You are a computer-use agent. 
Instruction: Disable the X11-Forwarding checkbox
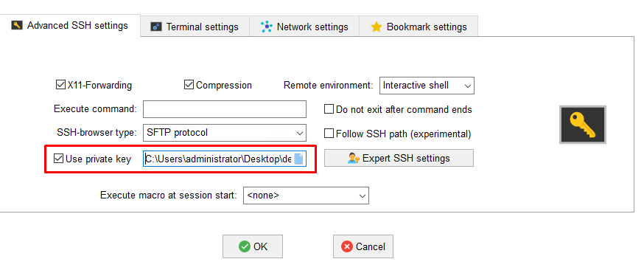(x=60, y=85)
